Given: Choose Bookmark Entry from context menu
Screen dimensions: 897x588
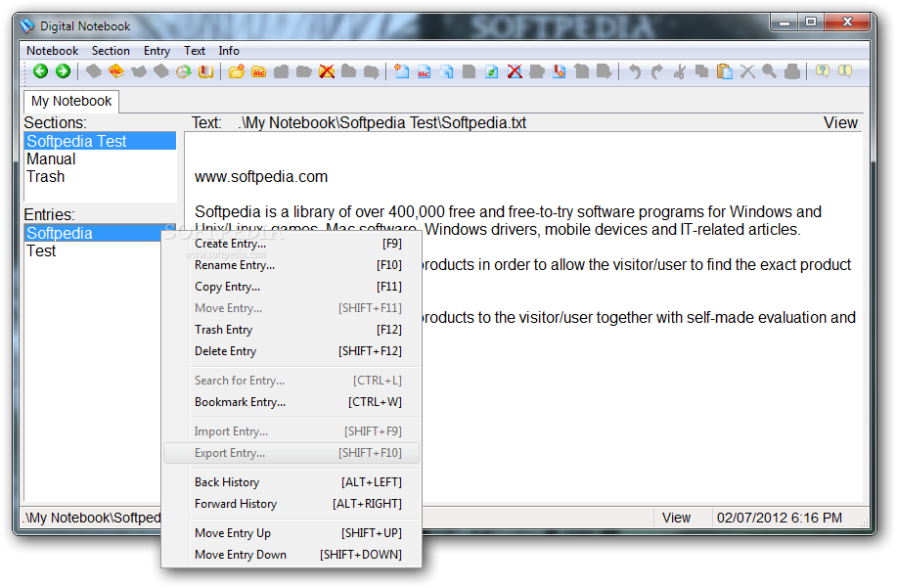Looking at the screenshot, I should (x=292, y=402).
